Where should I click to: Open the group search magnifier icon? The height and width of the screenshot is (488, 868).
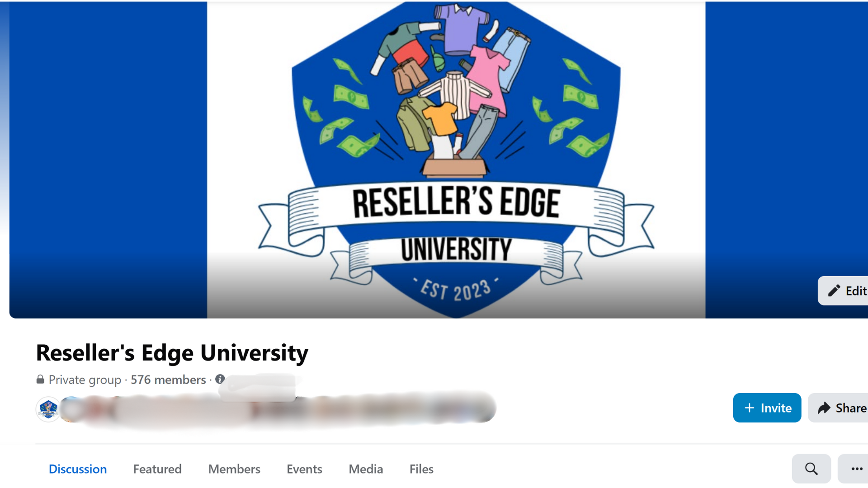click(811, 469)
